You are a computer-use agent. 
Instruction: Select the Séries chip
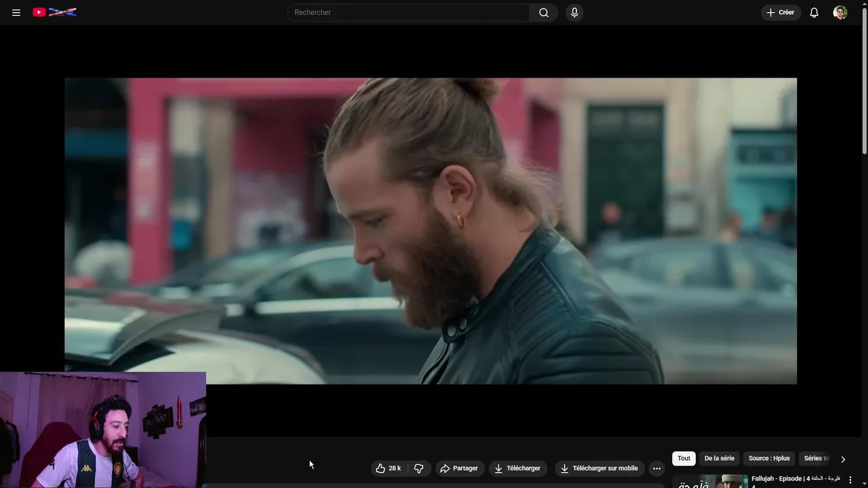click(x=816, y=458)
